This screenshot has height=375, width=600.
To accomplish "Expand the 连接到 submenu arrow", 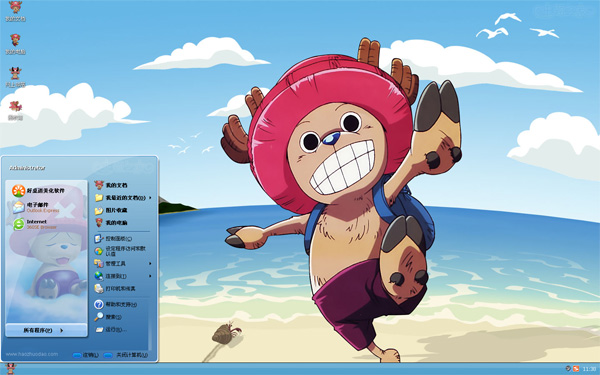I will pyautogui.click(x=150, y=276).
